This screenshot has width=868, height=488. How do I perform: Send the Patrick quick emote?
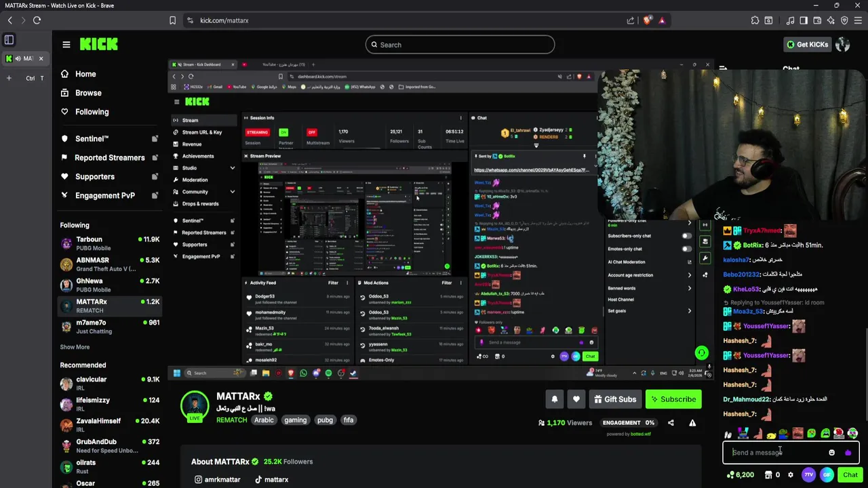[x=757, y=434]
